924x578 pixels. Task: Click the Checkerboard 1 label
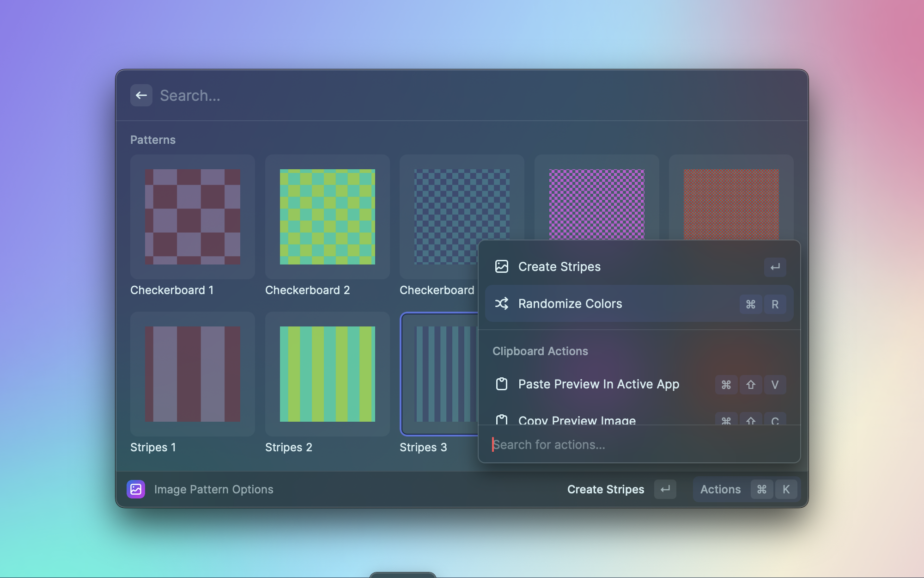click(172, 290)
